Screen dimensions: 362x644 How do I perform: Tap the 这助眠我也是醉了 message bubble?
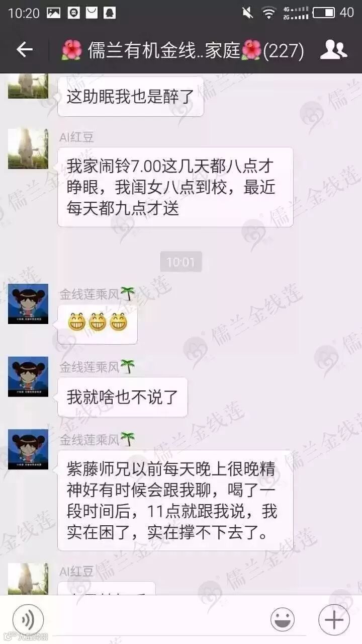131,97
